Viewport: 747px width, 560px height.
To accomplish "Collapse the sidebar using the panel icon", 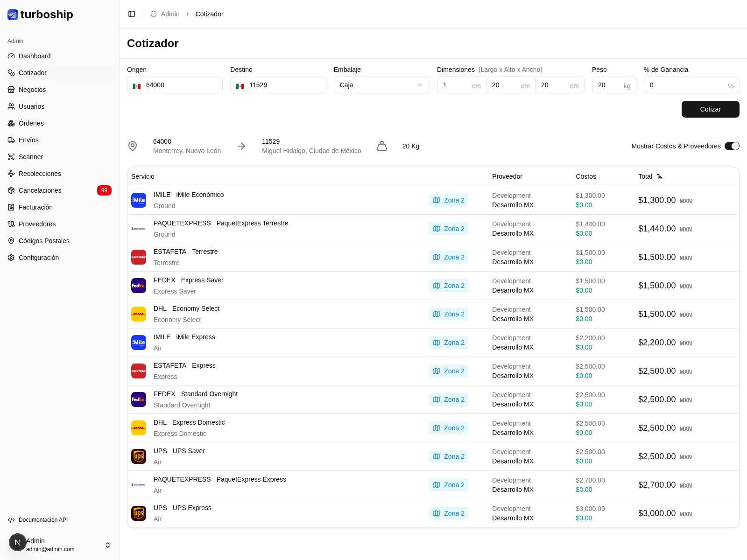I will pos(132,14).
